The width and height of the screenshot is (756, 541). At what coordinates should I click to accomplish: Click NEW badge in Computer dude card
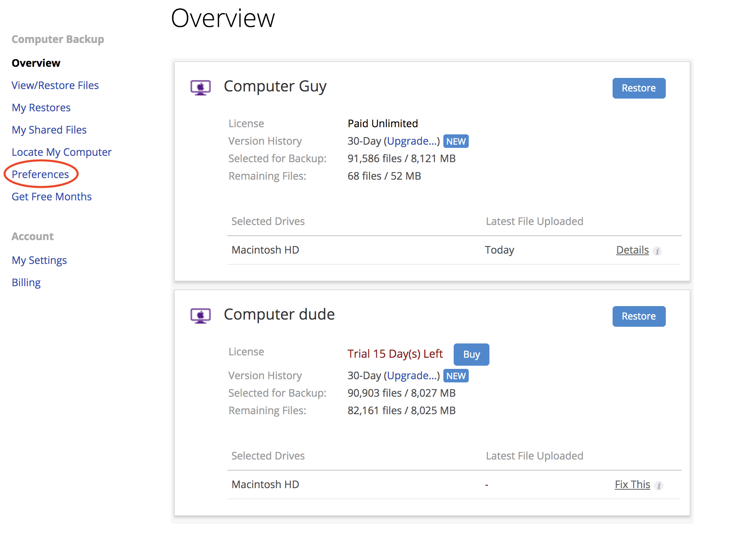pos(456,376)
